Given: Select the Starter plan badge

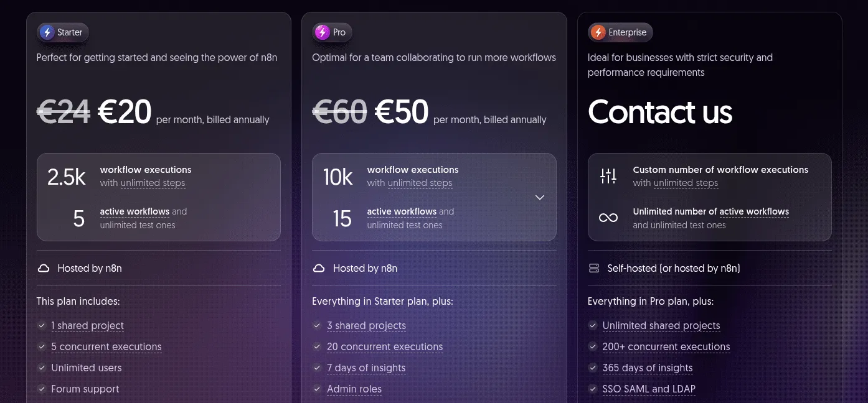Looking at the screenshot, I should pos(63,32).
